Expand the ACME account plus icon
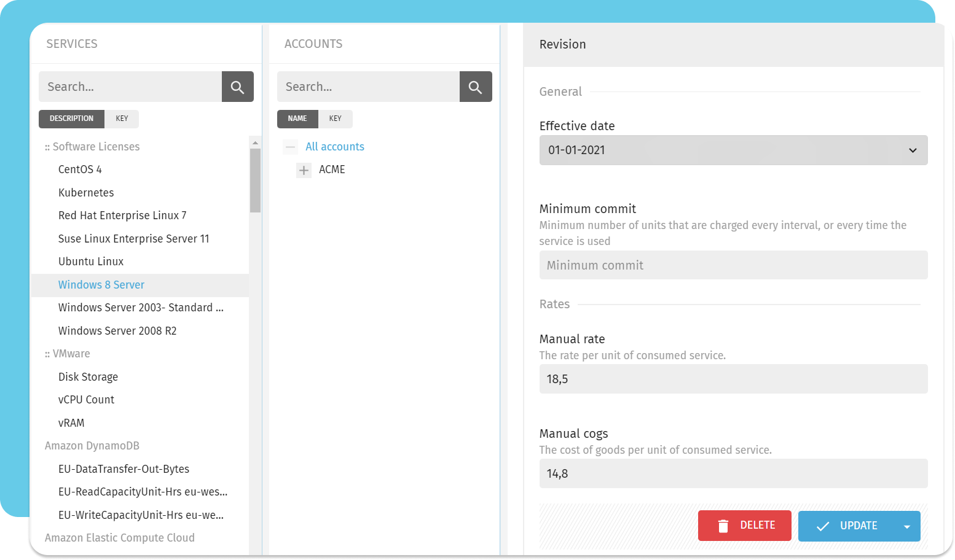This screenshot has height=560, width=955. tap(304, 170)
